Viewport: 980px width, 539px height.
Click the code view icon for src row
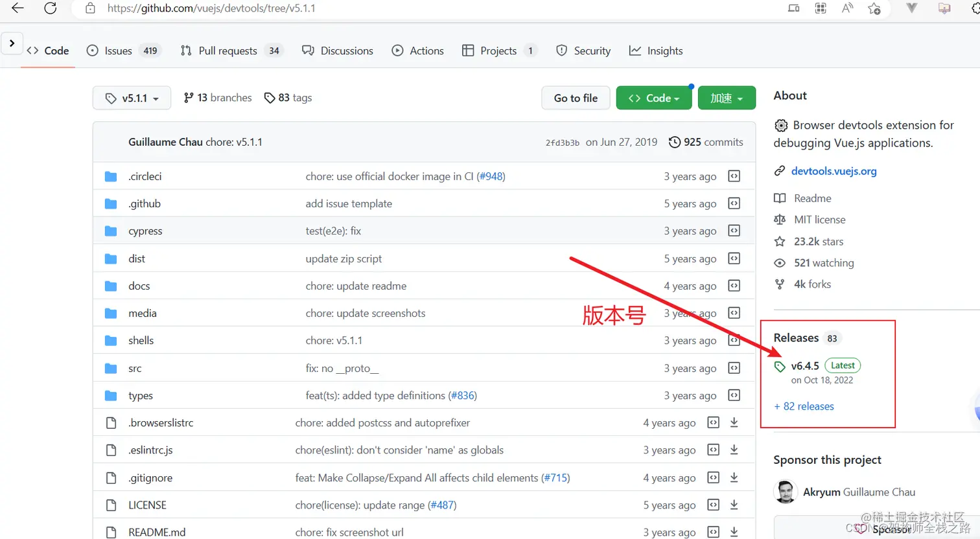coord(734,368)
